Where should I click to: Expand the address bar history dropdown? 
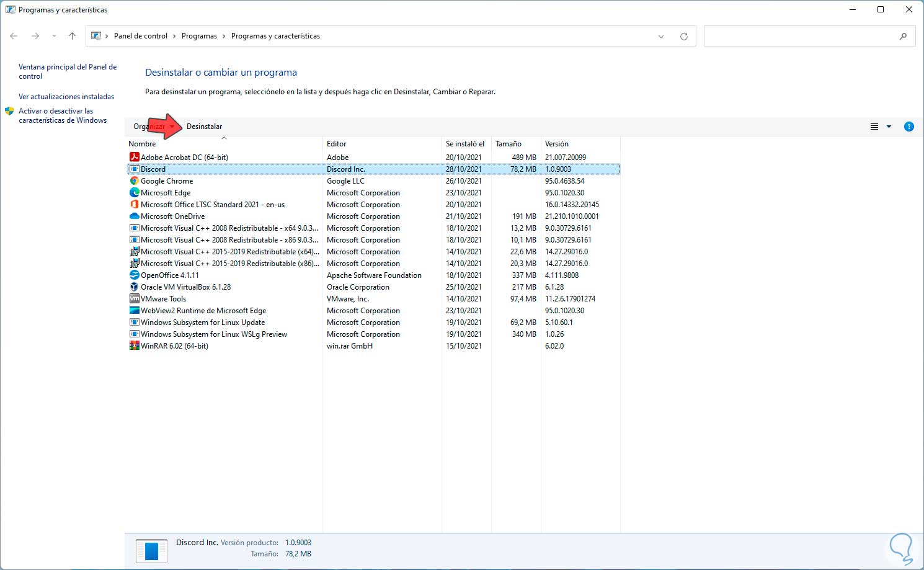661,37
